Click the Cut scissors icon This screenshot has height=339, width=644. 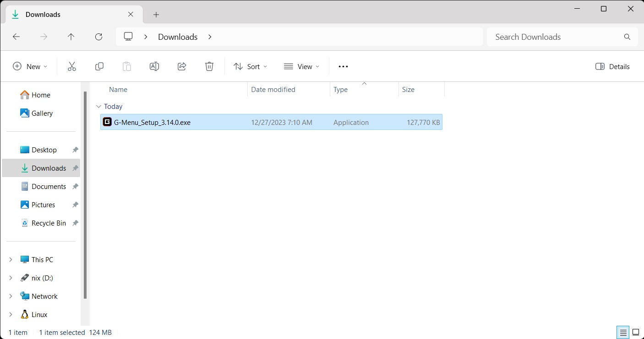72,66
